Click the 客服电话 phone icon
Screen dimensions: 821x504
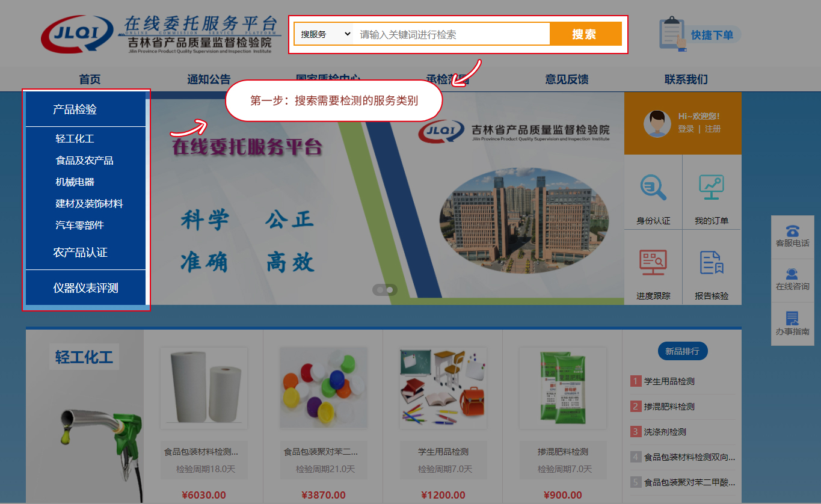792,231
